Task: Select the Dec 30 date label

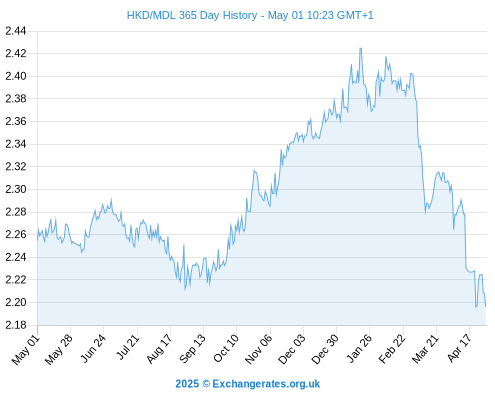Action: click(x=325, y=349)
